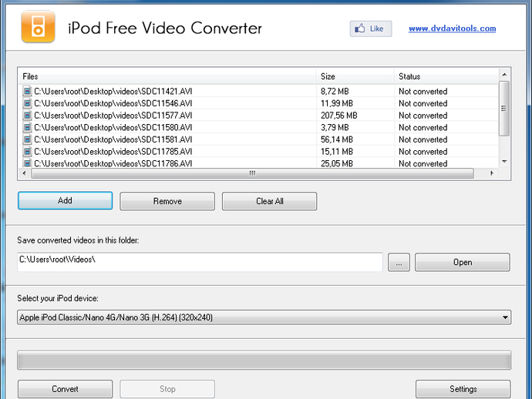Click the 56,14 MB size cell

click(337, 139)
